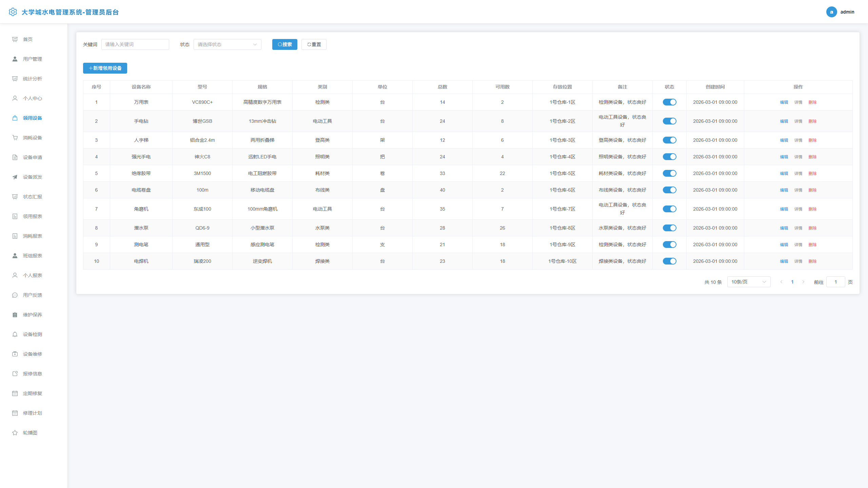
Task: Click the 轮播图 star icon
Action: coord(15,433)
